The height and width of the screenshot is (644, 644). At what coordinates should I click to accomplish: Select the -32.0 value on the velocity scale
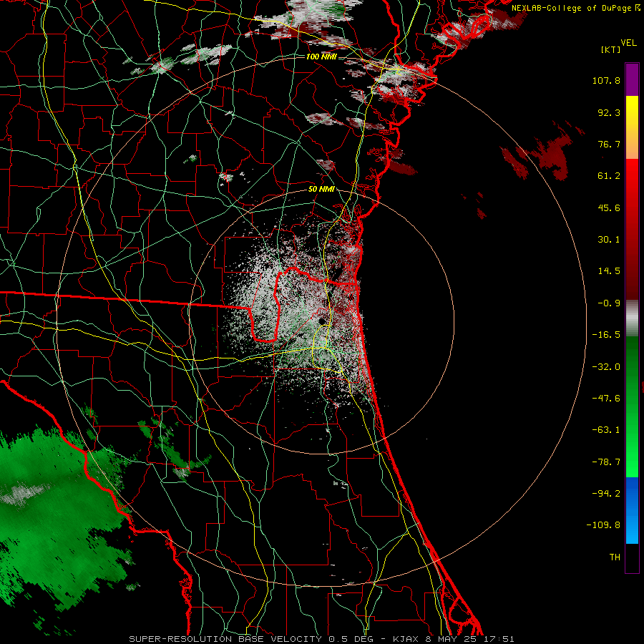coord(606,367)
